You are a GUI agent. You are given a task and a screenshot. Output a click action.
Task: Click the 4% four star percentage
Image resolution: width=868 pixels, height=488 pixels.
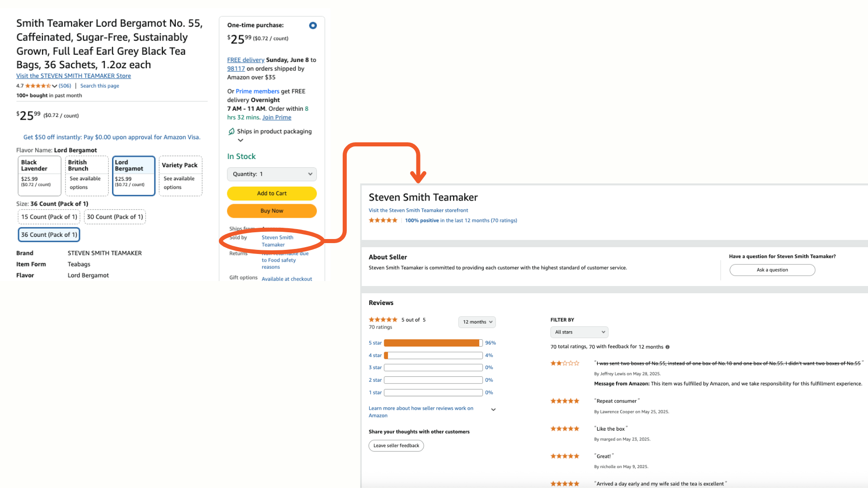tap(489, 356)
